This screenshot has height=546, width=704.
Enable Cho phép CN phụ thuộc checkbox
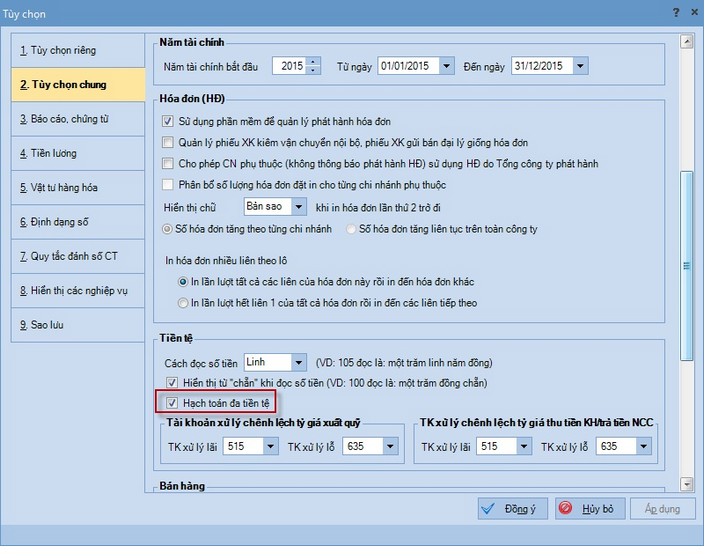pos(168,163)
